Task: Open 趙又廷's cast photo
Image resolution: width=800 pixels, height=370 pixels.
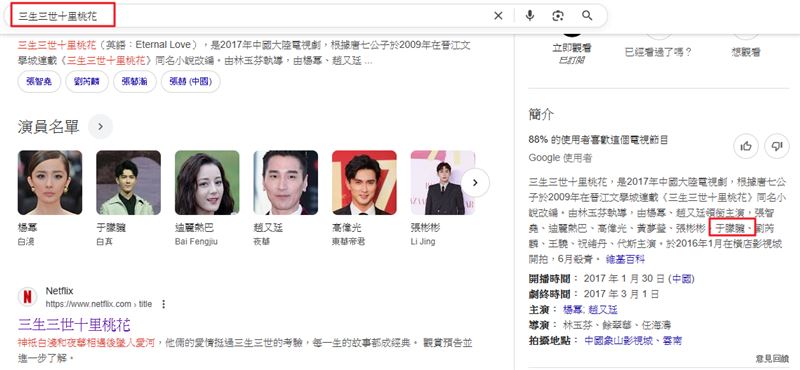Action: click(x=286, y=182)
